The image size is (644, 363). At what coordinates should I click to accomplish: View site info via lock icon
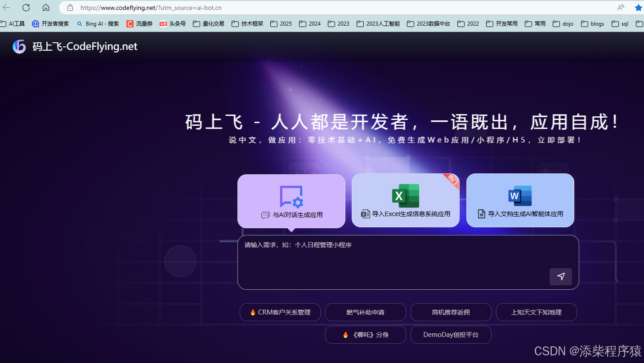coord(70,8)
